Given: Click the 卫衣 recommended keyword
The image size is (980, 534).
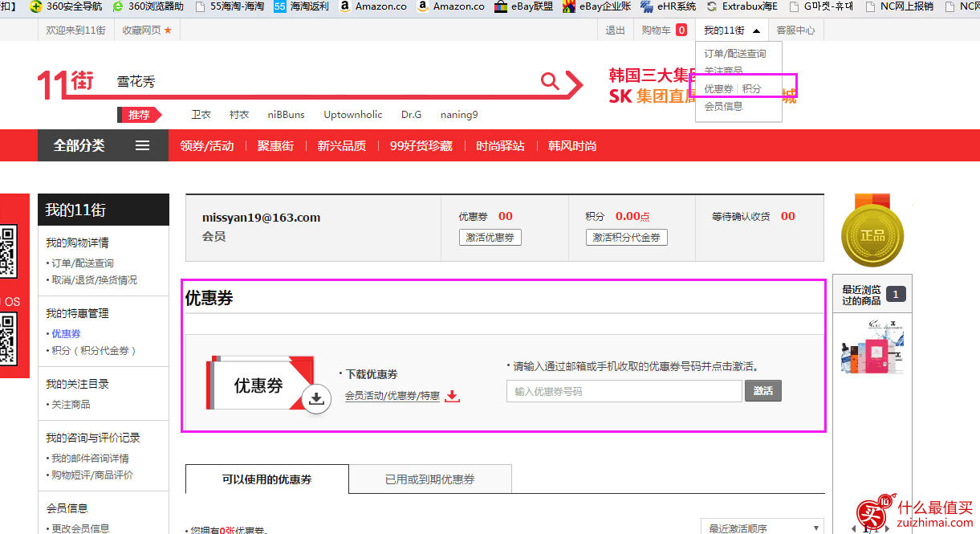Looking at the screenshot, I should pos(201,115).
